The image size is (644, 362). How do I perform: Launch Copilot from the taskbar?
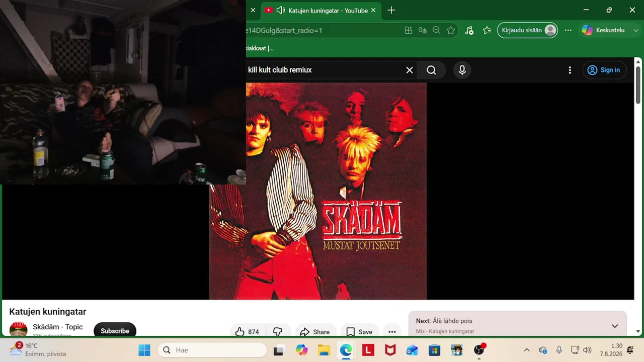click(301, 350)
